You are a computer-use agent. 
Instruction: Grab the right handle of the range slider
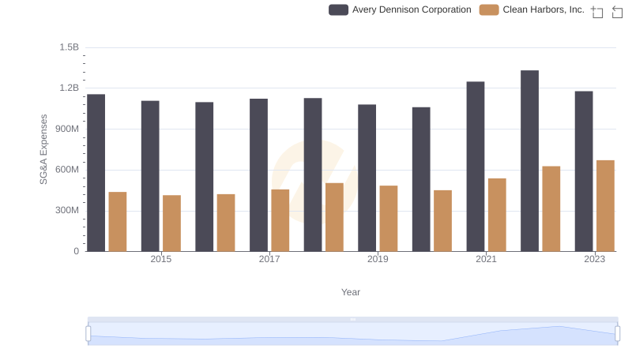pyautogui.click(x=618, y=333)
